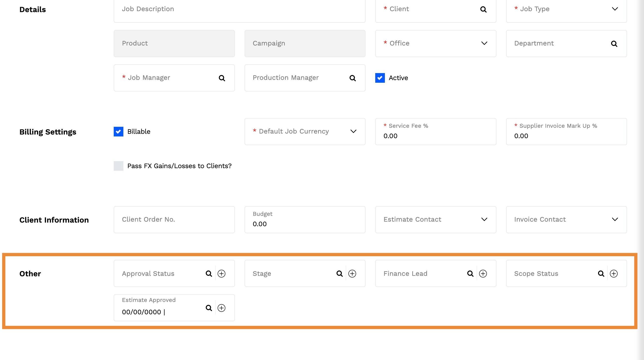Click the Department search icon

tap(614, 44)
